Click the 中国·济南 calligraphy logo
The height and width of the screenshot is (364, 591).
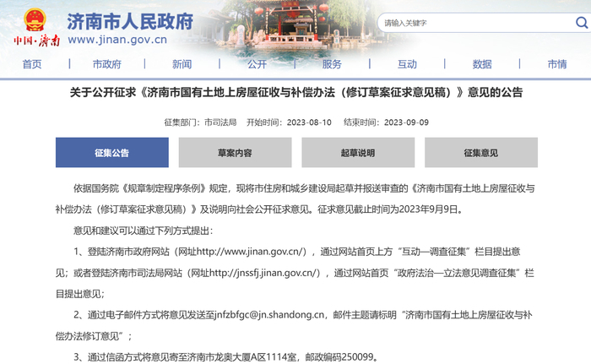pos(36,40)
